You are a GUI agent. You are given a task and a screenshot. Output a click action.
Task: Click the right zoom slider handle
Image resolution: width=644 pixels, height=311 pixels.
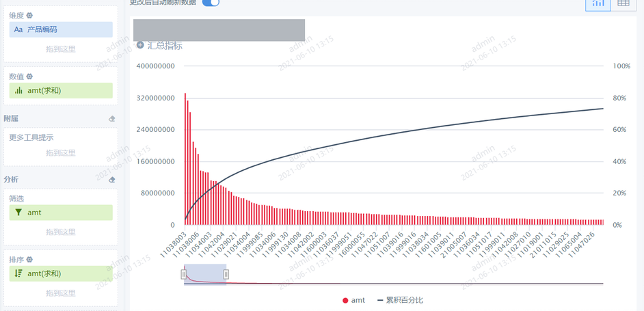tap(226, 275)
